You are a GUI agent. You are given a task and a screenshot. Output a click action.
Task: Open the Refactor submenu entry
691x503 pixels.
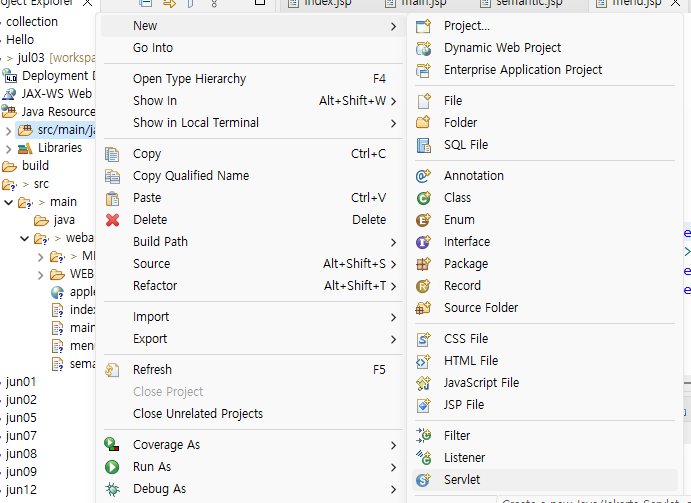pos(253,286)
